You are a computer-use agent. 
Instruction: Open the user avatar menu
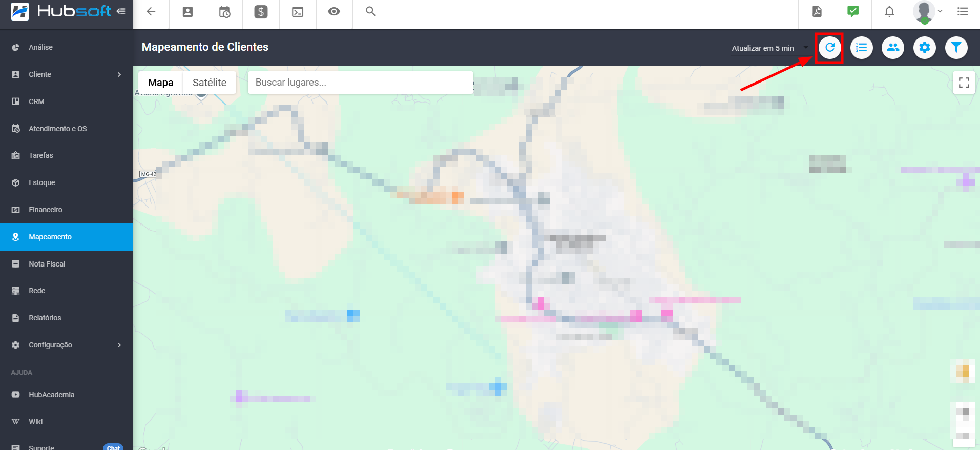(927, 12)
